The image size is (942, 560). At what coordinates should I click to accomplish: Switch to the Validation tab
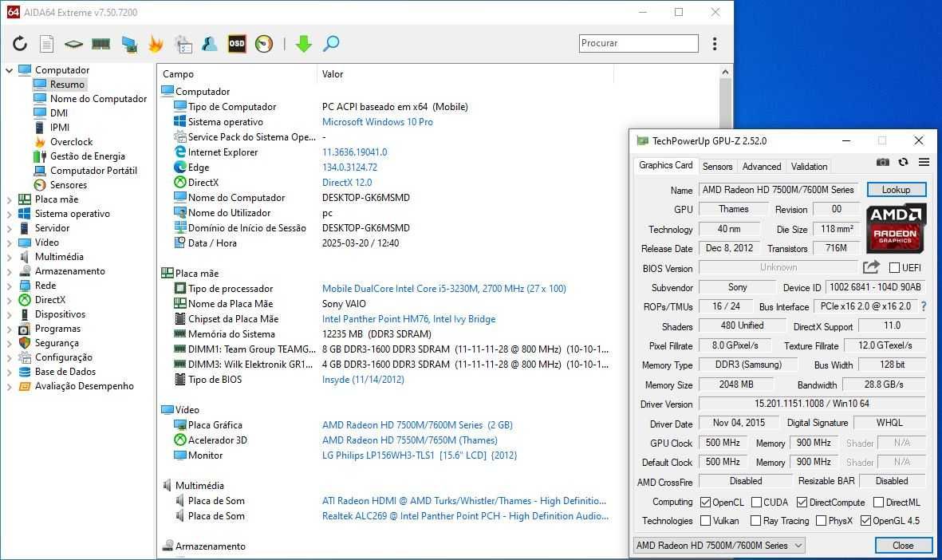809,167
